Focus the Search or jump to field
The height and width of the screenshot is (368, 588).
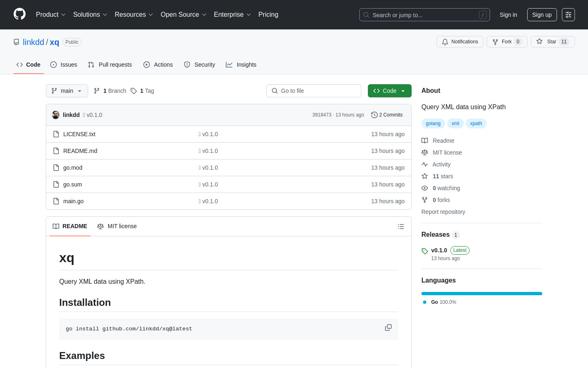[425, 15]
